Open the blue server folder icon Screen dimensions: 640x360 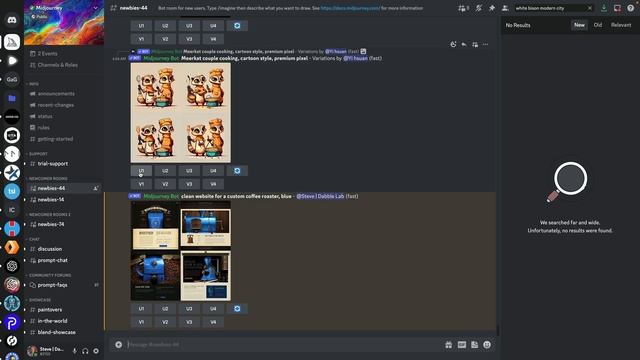point(12,98)
